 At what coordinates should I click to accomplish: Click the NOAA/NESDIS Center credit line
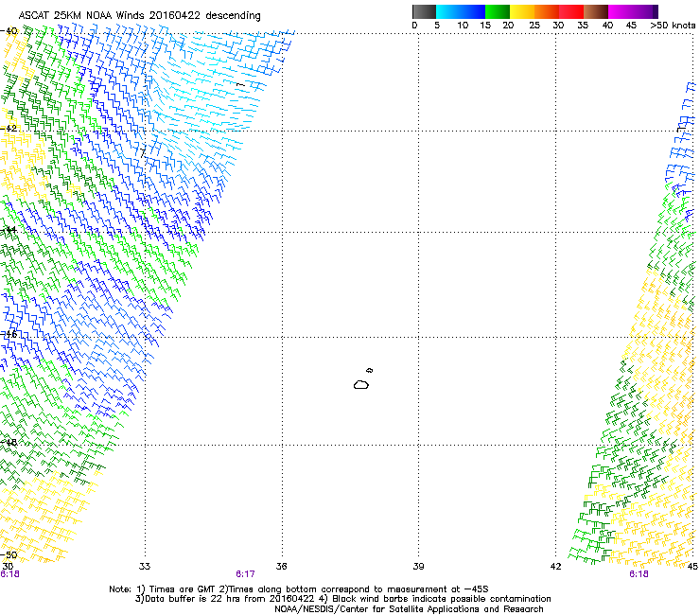click(409, 609)
